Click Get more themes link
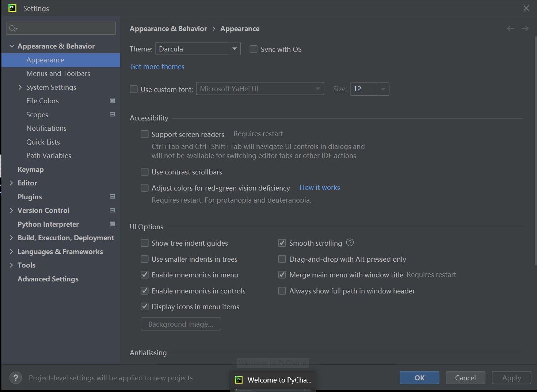 [157, 66]
